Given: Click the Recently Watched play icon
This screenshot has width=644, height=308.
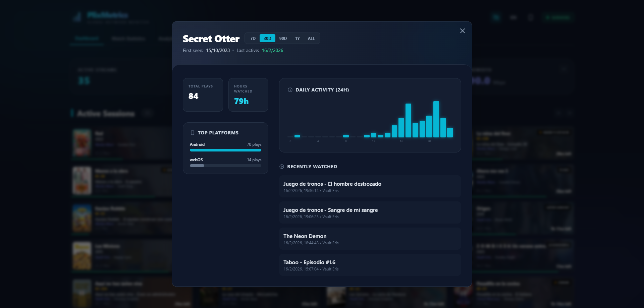Looking at the screenshot, I should coord(282,167).
